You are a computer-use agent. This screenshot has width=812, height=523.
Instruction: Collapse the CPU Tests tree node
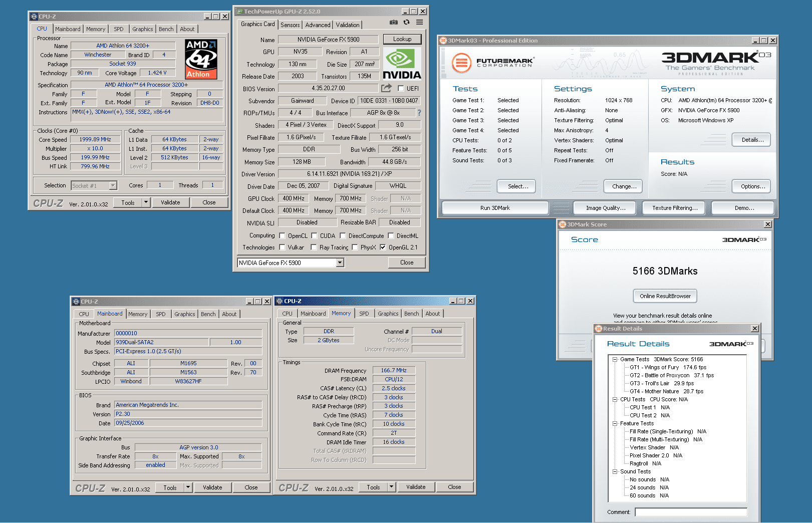coord(615,399)
